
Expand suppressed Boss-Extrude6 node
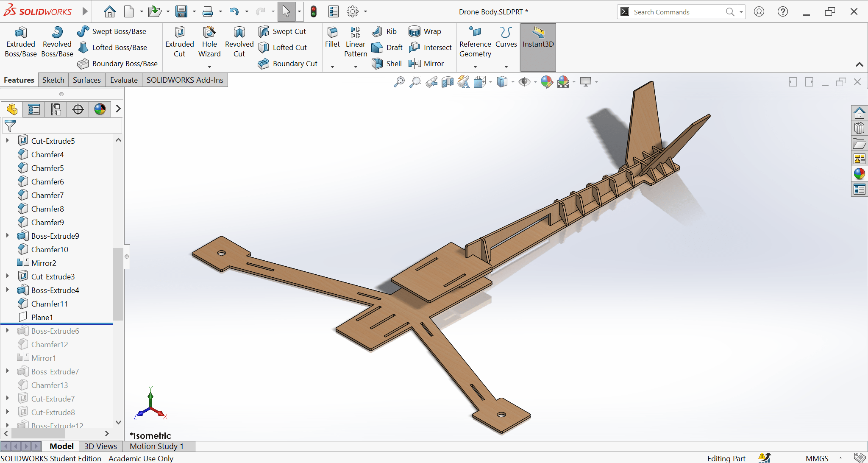click(8, 330)
